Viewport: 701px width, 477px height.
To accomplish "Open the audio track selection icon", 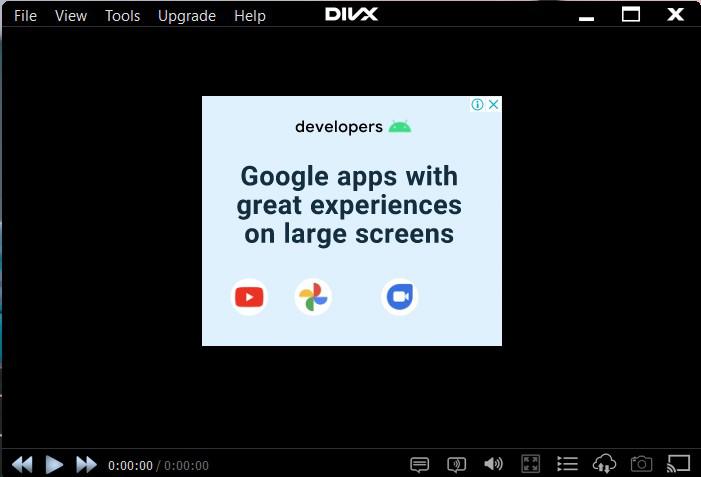I will tap(456, 464).
